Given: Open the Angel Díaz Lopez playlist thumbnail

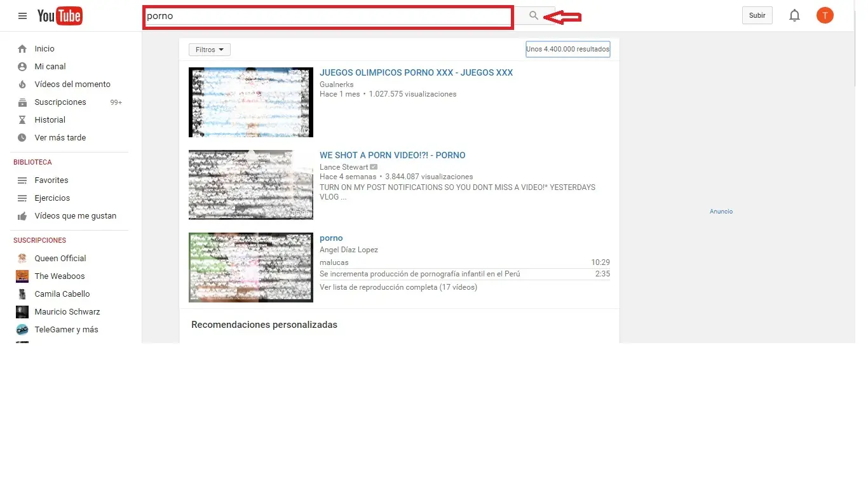Looking at the screenshot, I should tap(251, 268).
